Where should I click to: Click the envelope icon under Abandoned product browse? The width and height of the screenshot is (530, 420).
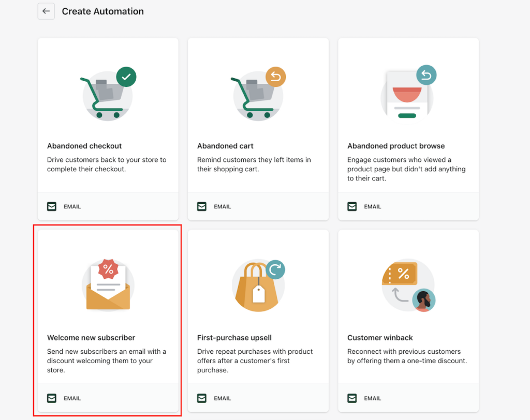(x=352, y=206)
